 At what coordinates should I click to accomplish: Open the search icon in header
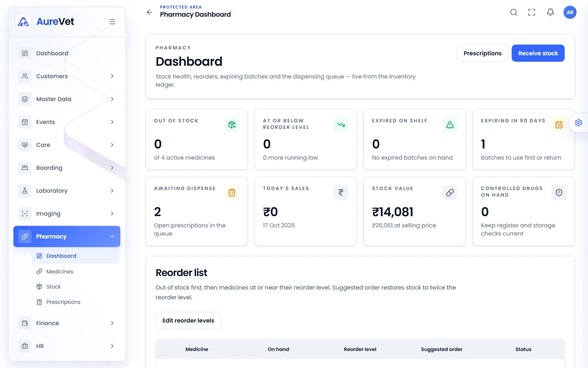(514, 12)
